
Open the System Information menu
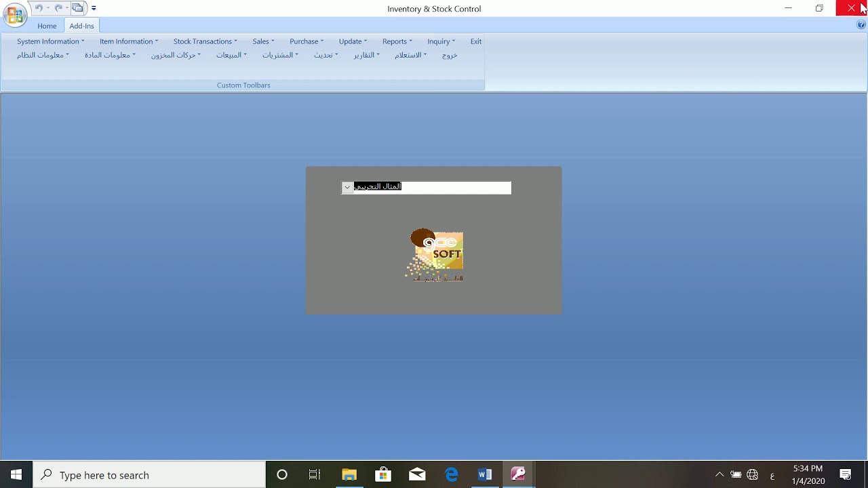(51, 41)
